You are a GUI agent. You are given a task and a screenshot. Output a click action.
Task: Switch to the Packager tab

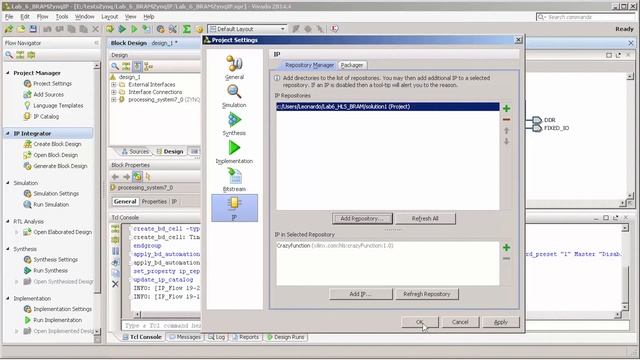351,65
